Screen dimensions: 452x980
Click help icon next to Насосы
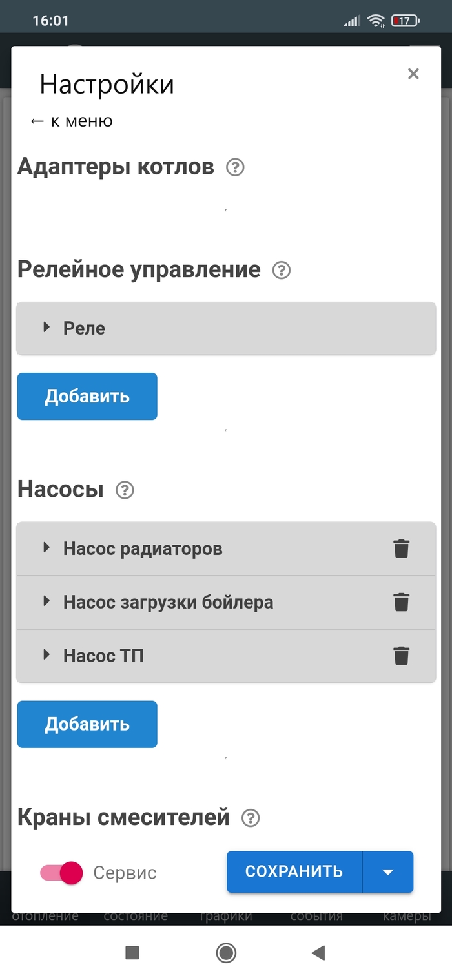tap(125, 490)
